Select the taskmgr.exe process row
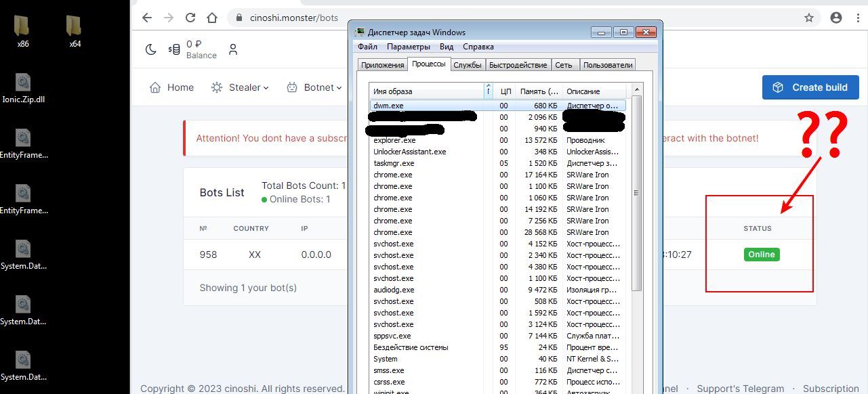The height and width of the screenshot is (394, 868). pyautogui.click(x=498, y=163)
